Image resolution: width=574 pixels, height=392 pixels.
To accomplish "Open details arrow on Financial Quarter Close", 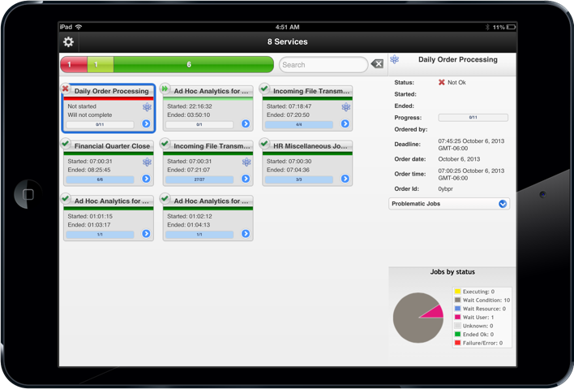I will point(146,179).
